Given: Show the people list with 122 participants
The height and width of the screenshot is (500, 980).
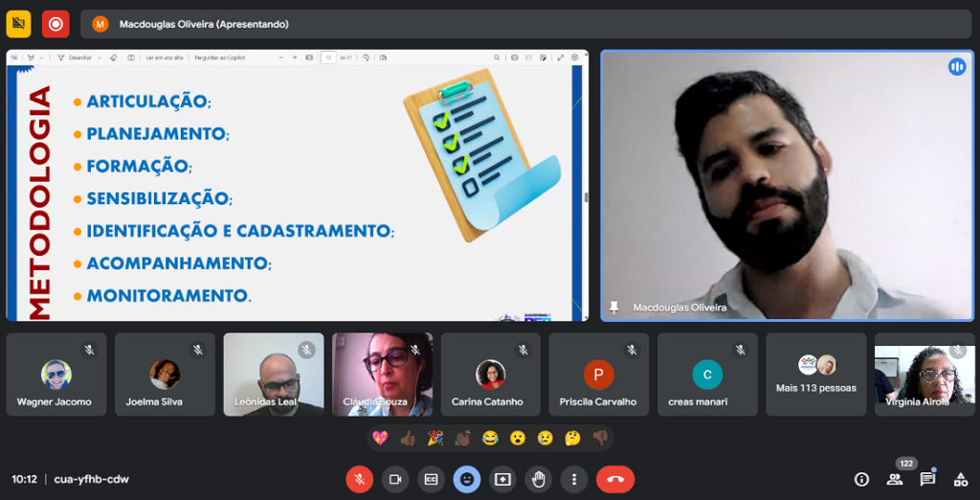Looking at the screenshot, I should coord(895,479).
